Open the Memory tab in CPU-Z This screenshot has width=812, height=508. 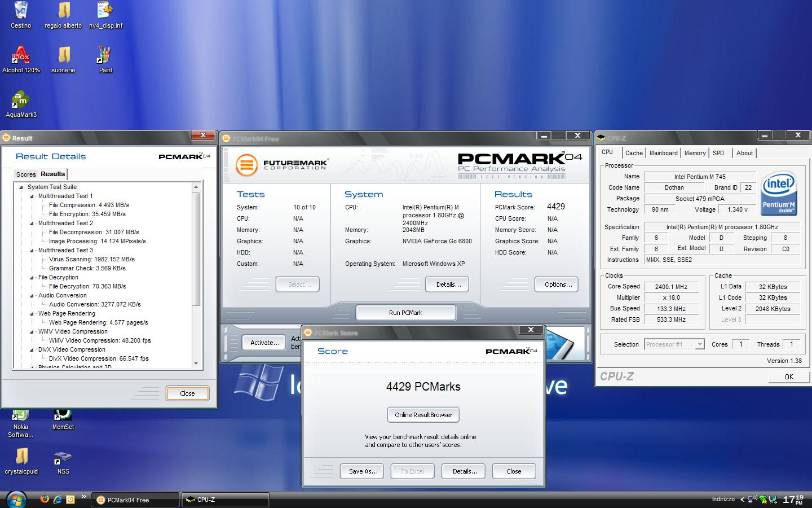point(695,153)
